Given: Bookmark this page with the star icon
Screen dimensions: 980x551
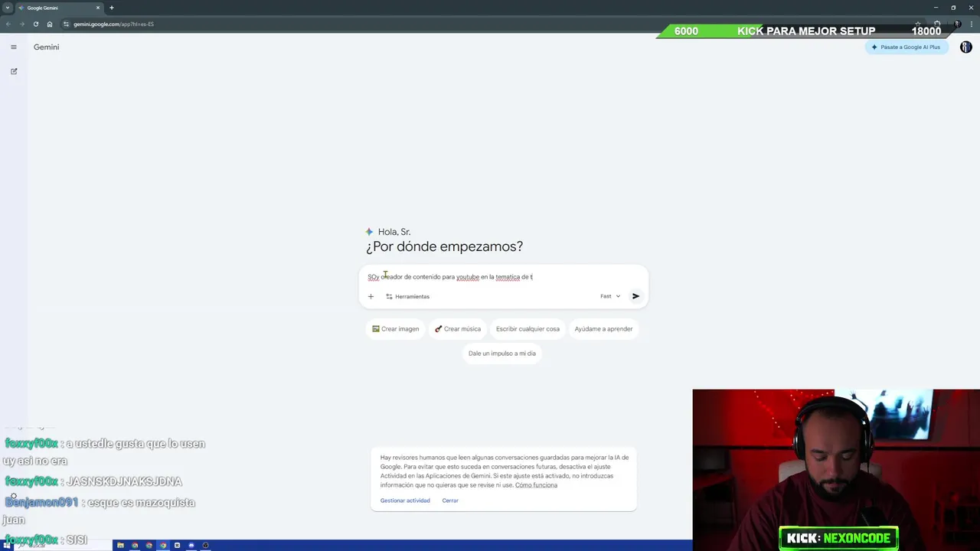Looking at the screenshot, I should (x=918, y=24).
